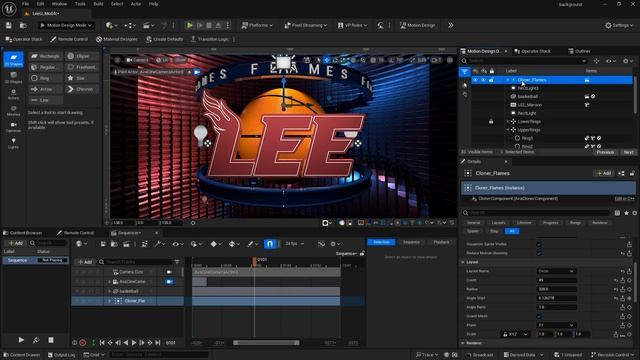The image size is (640, 360).
Task: Toggle the Sequencer lock icon next to Sequence name
Action: (x=362, y=253)
